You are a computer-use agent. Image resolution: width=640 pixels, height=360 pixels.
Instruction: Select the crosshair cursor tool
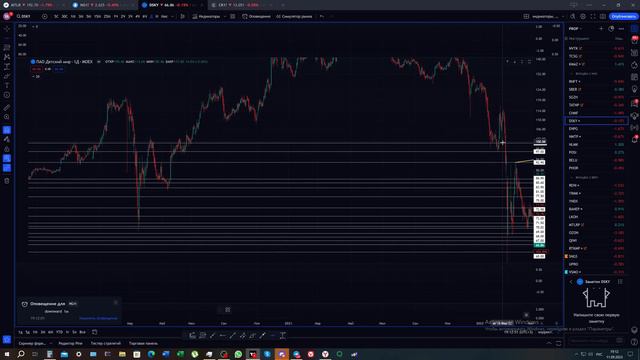pyautogui.click(x=7, y=29)
